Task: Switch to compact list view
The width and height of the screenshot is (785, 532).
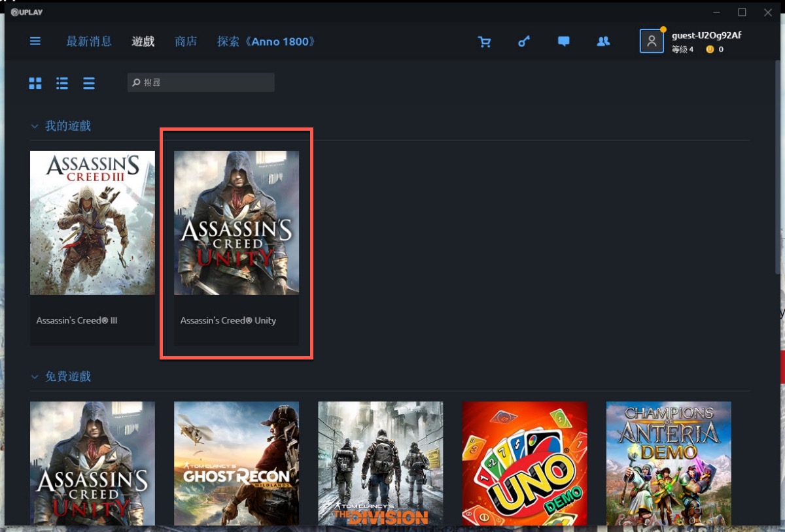Action: pos(89,83)
